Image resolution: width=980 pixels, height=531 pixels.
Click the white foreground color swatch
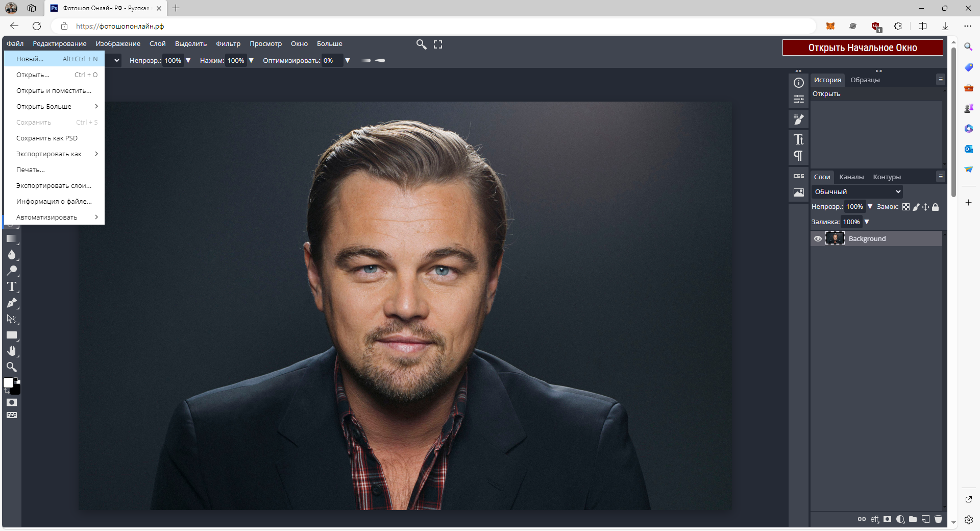tap(8, 383)
